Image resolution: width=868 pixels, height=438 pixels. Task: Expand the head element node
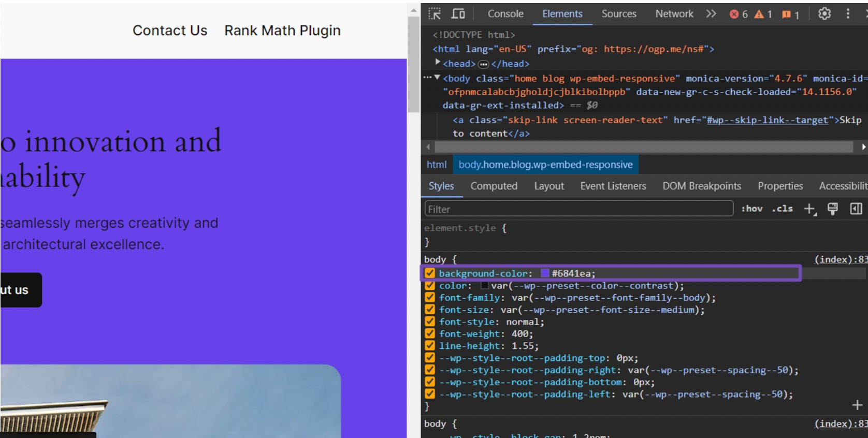438,62
